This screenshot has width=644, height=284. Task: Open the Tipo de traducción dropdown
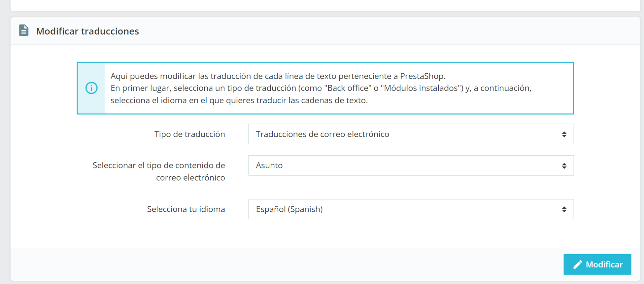coord(411,134)
